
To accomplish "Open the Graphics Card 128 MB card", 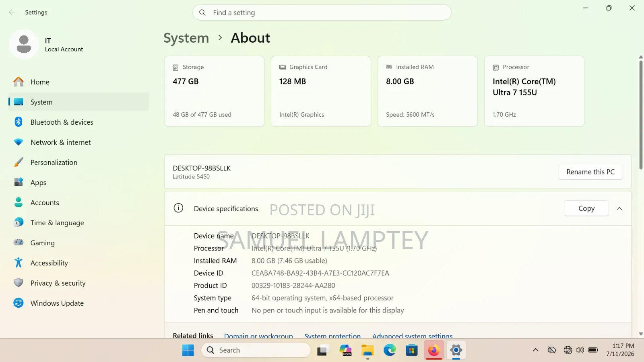I will point(321,91).
